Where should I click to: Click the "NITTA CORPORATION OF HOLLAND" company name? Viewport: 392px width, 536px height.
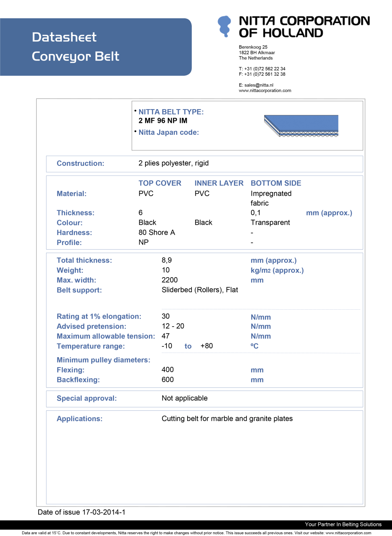[304, 27]
